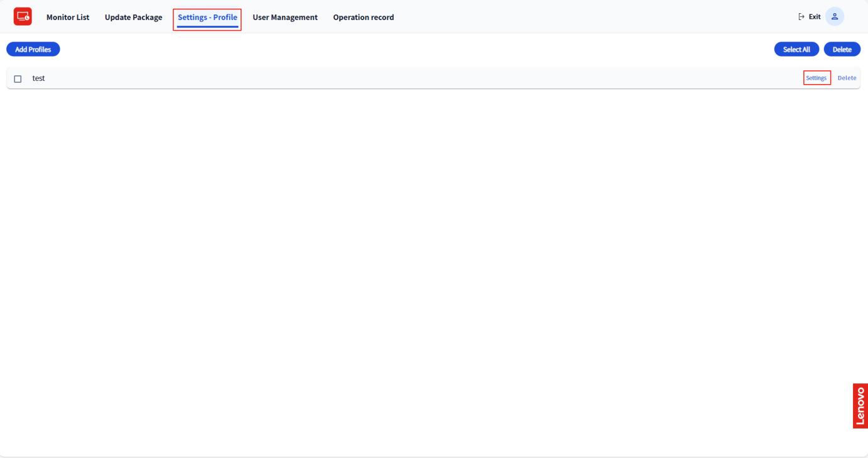Image resolution: width=868 pixels, height=458 pixels.
Task: View the Operation record tab
Action: [x=364, y=17]
